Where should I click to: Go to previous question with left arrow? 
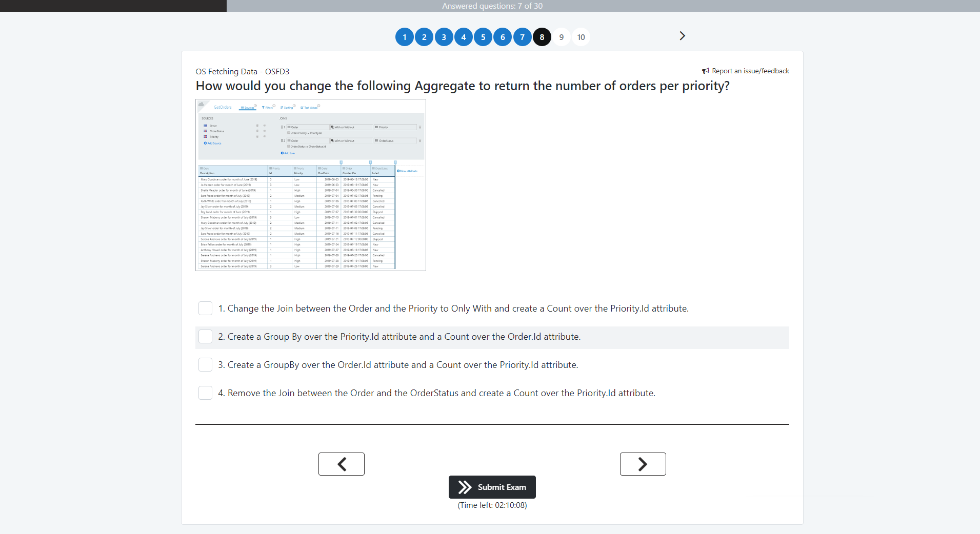coord(342,464)
